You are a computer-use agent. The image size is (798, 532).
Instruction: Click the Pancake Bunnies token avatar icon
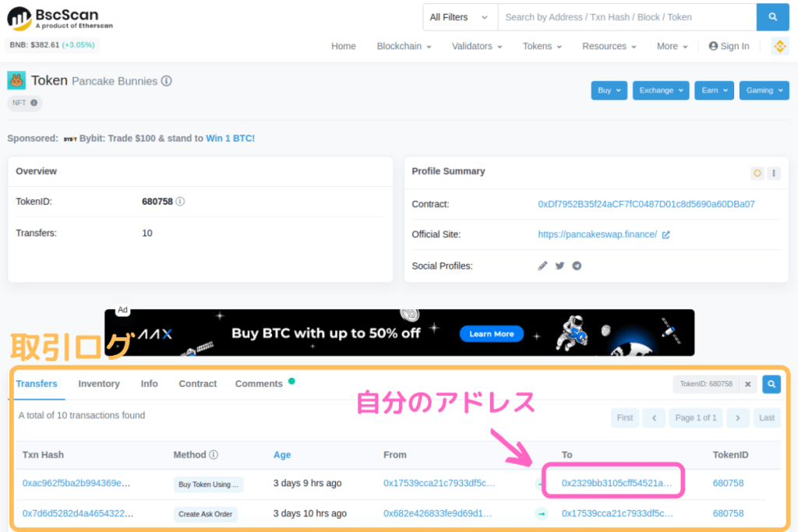pyautogui.click(x=16, y=80)
